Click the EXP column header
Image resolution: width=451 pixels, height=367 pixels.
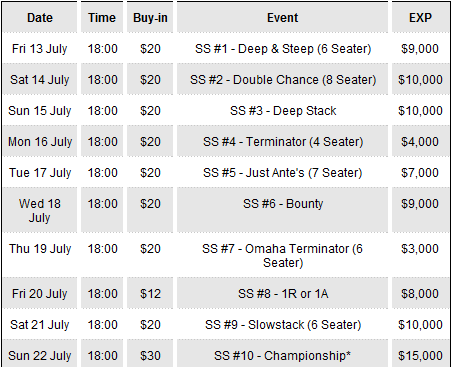pos(420,18)
